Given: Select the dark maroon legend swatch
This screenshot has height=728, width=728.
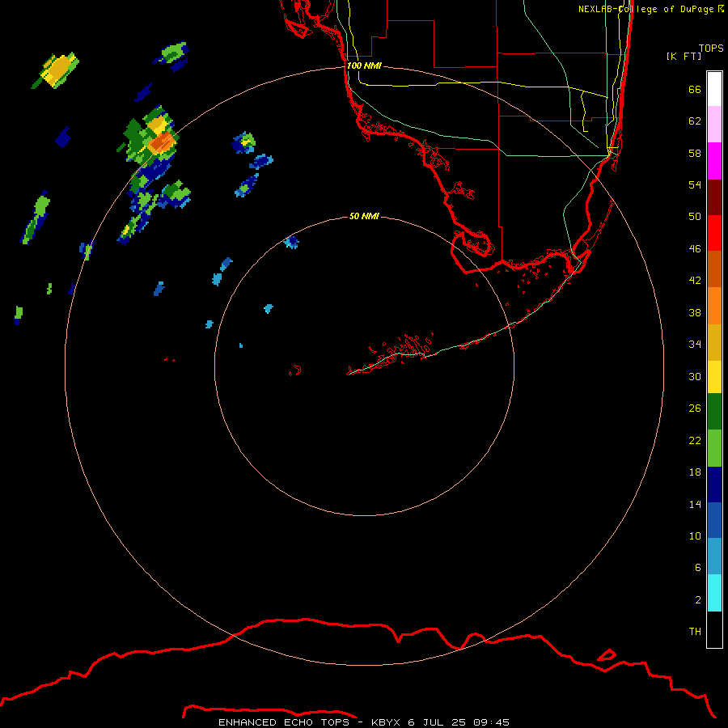Looking at the screenshot, I should coord(714,197).
